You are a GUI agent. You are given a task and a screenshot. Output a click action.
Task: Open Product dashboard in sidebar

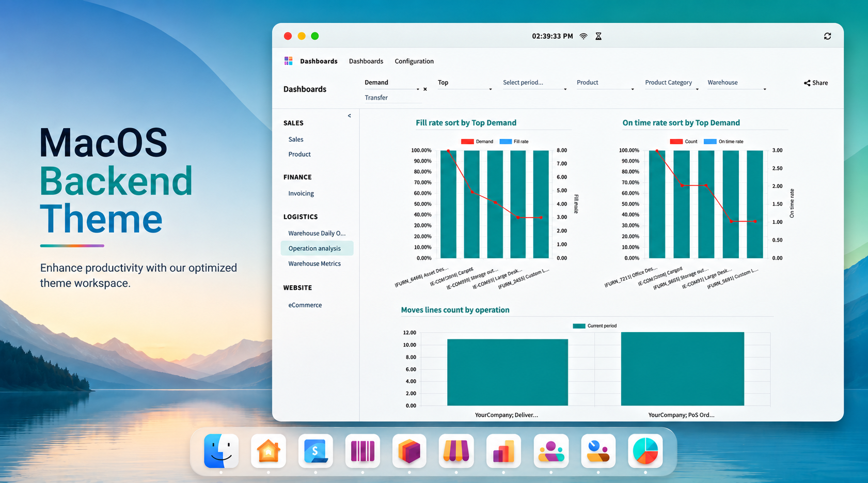point(299,154)
